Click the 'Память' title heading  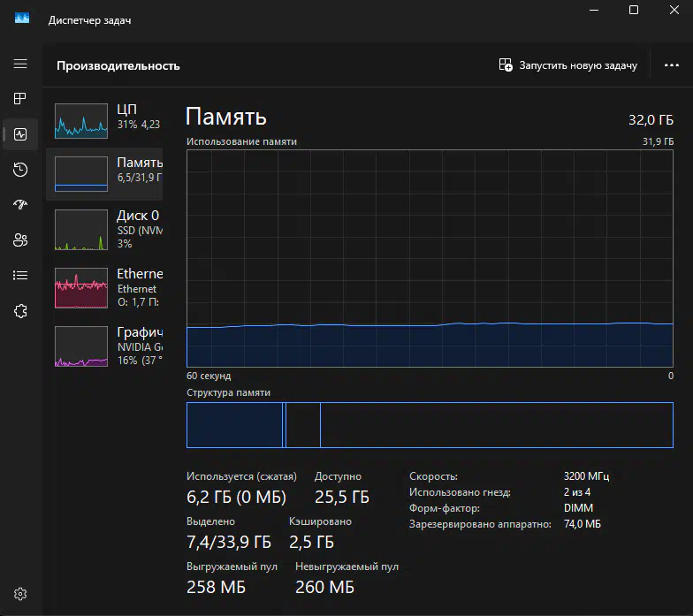(226, 117)
